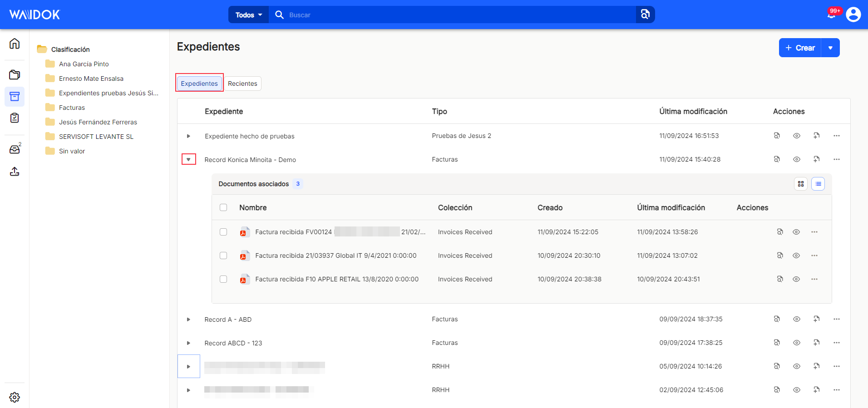Screen dimensions: 868x408
Task: View Expediente hecho de pruebas via eye icon
Action: tap(797, 136)
